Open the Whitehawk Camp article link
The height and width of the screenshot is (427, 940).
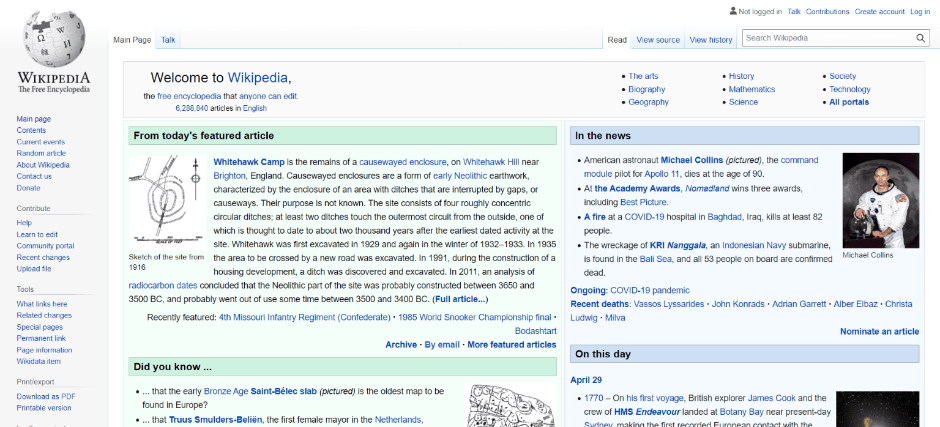[249, 162]
